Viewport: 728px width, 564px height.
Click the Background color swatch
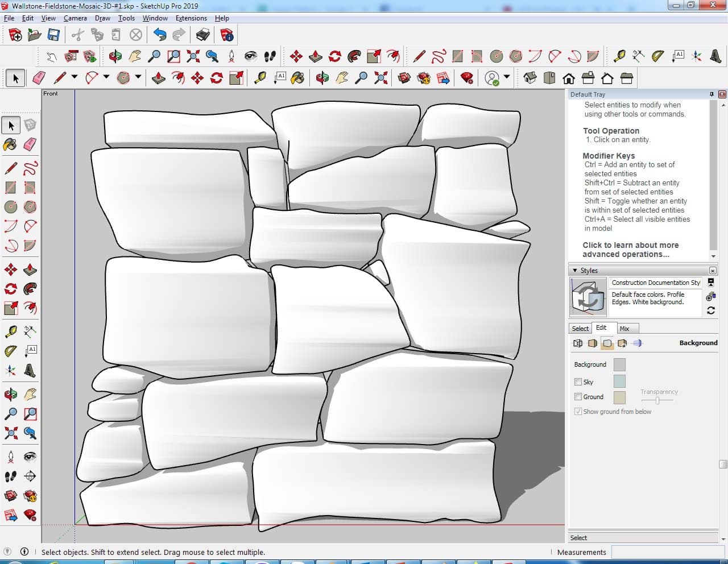pos(619,364)
